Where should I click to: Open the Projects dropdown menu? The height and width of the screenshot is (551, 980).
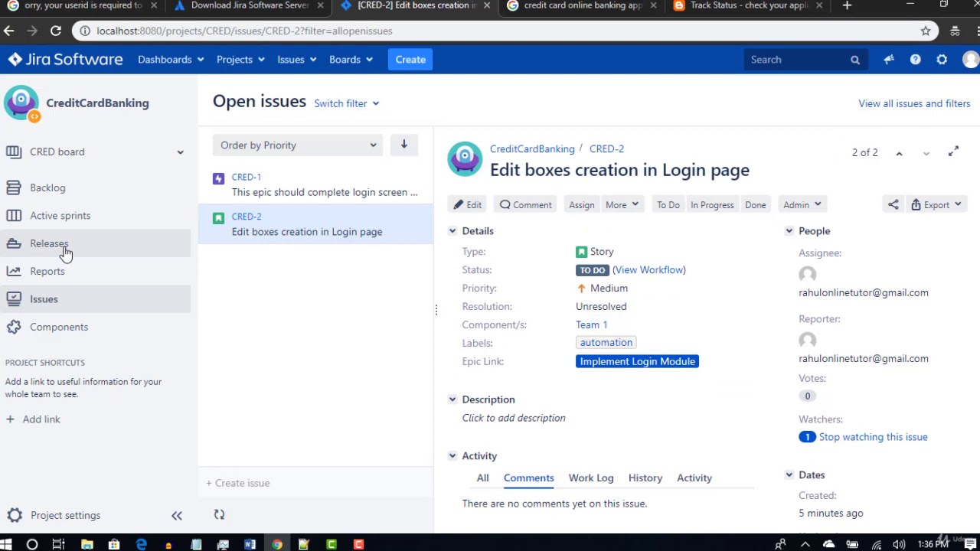click(x=240, y=60)
